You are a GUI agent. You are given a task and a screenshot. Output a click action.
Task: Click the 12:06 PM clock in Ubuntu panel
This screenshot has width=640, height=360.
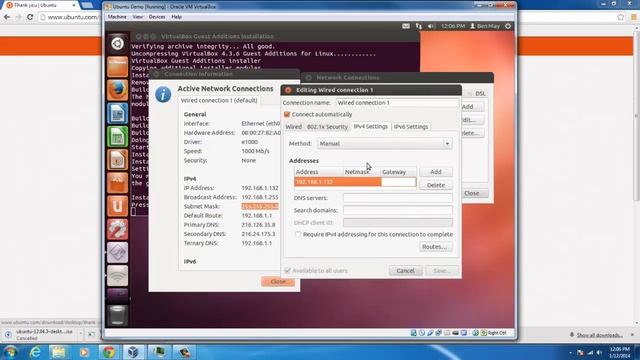453,26
